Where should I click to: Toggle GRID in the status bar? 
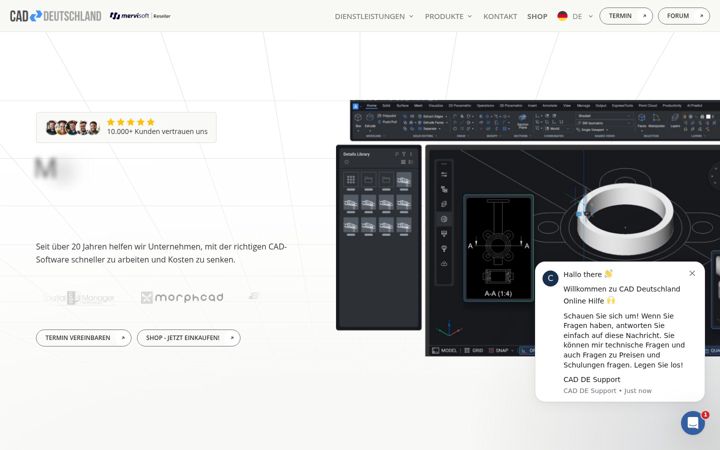[473, 350]
